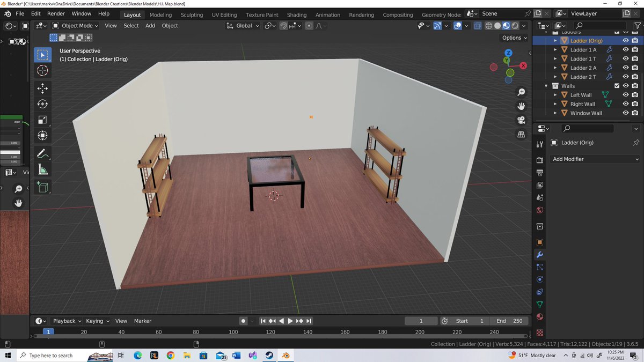644x362 pixels.
Task: Open the Physics properties tab
Action: (540, 279)
